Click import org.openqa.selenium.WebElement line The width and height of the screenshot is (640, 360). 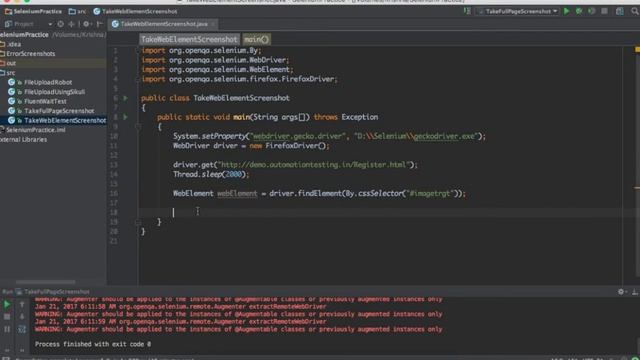[x=217, y=70]
